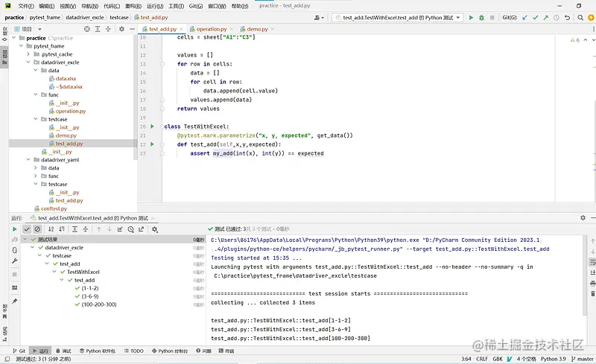Click run gutter arrow beside def test_add
This screenshot has height=364, width=596.
[x=152, y=144]
